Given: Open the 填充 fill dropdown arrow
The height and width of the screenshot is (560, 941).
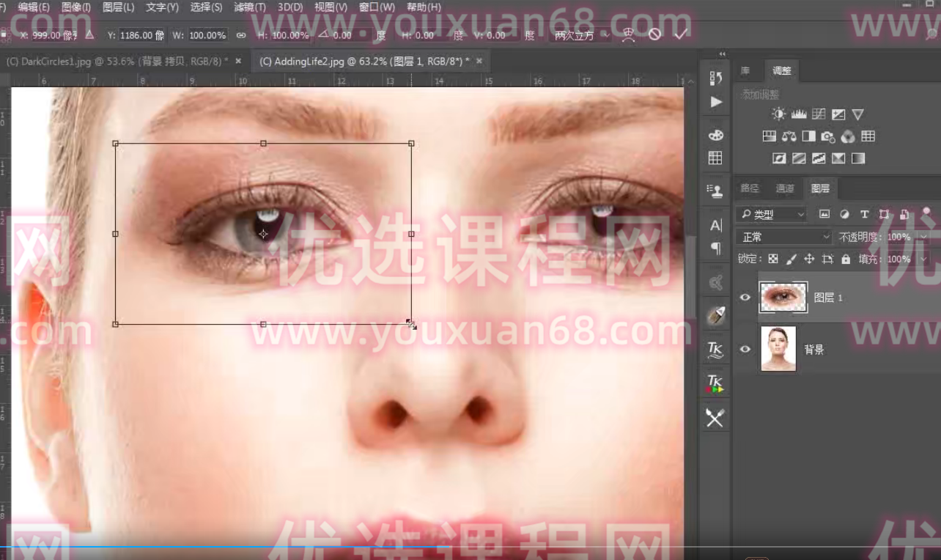Looking at the screenshot, I should coord(923,259).
